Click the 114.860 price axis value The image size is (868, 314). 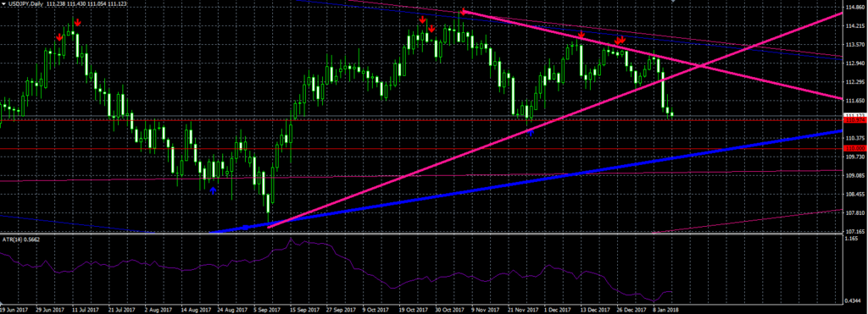click(x=855, y=7)
